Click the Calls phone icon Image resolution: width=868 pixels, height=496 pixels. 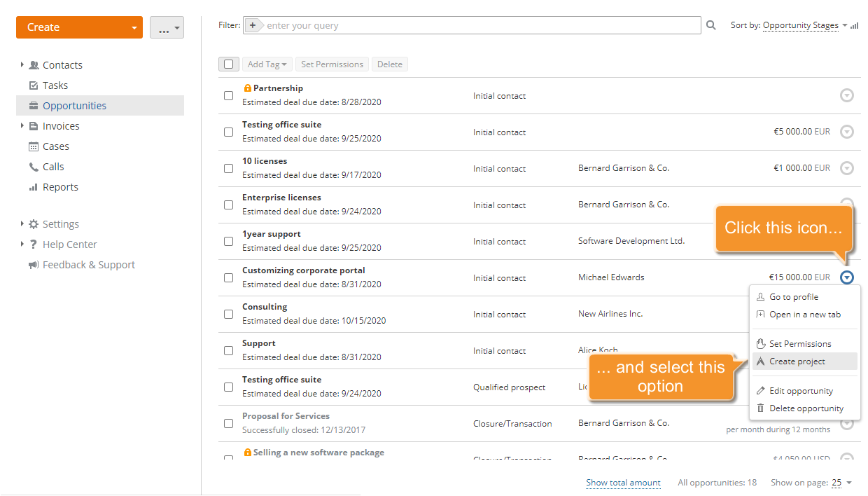point(34,167)
